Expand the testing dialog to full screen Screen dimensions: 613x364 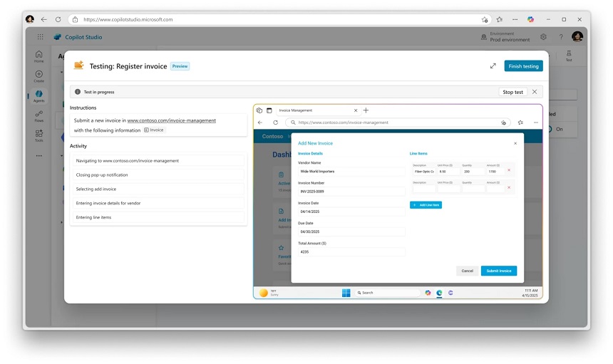pos(493,66)
